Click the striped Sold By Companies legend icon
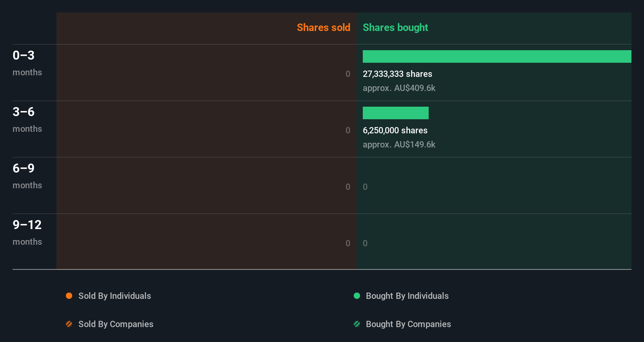This screenshot has height=342, width=644. (x=69, y=324)
